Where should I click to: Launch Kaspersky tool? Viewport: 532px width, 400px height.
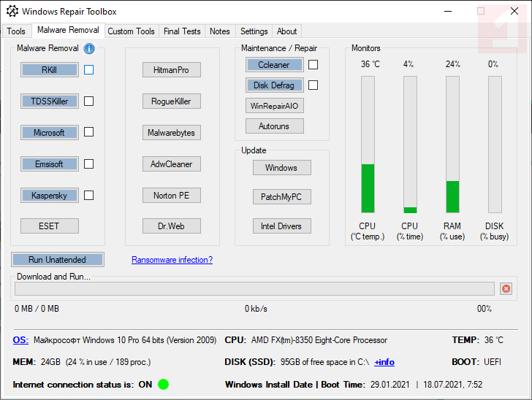coord(50,195)
